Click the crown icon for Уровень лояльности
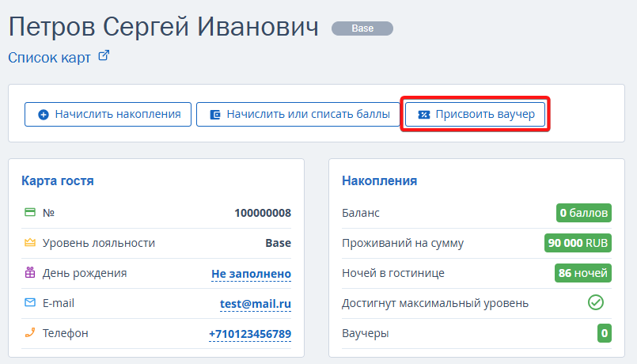The height and width of the screenshot is (364, 637). tap(30, 242)
